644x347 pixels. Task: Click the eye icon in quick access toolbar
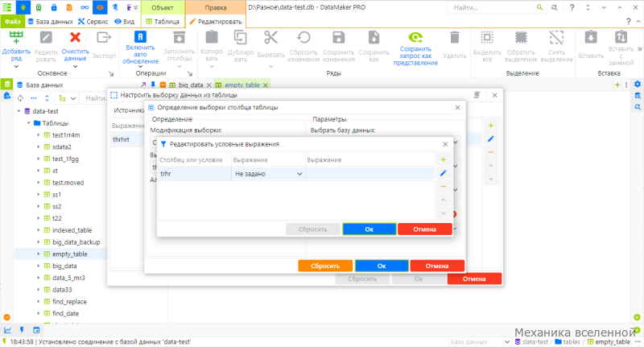pos(100,7)
